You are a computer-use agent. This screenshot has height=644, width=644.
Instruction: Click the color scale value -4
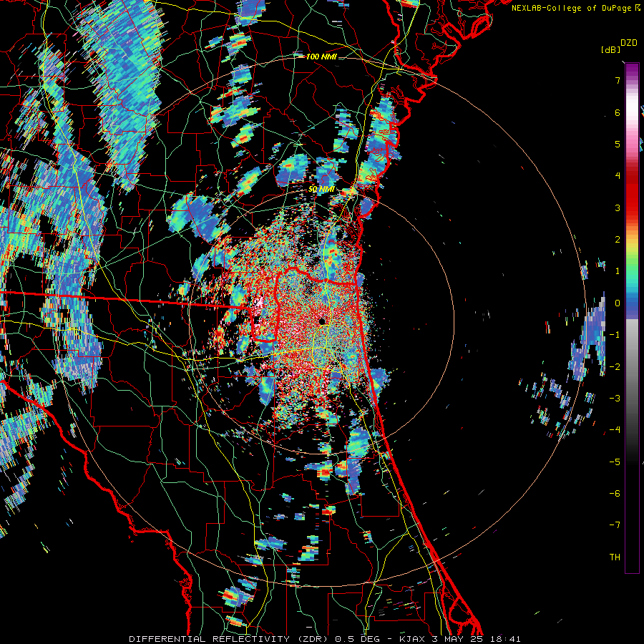pyautogui.click(x=615, y=430)
